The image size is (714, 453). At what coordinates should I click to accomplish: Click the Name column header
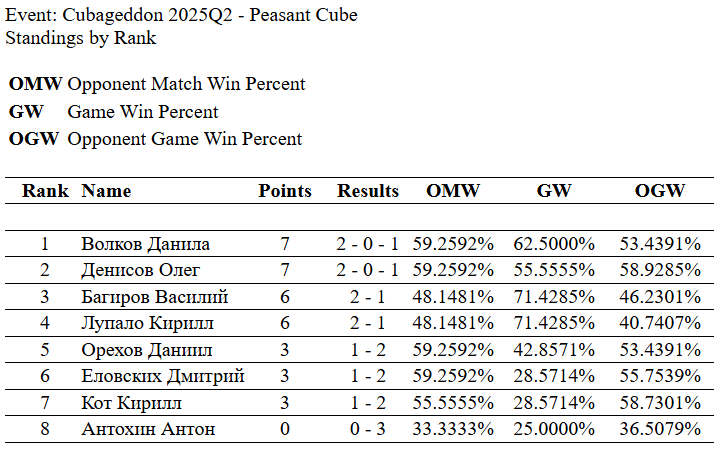(x=106, y=191)
